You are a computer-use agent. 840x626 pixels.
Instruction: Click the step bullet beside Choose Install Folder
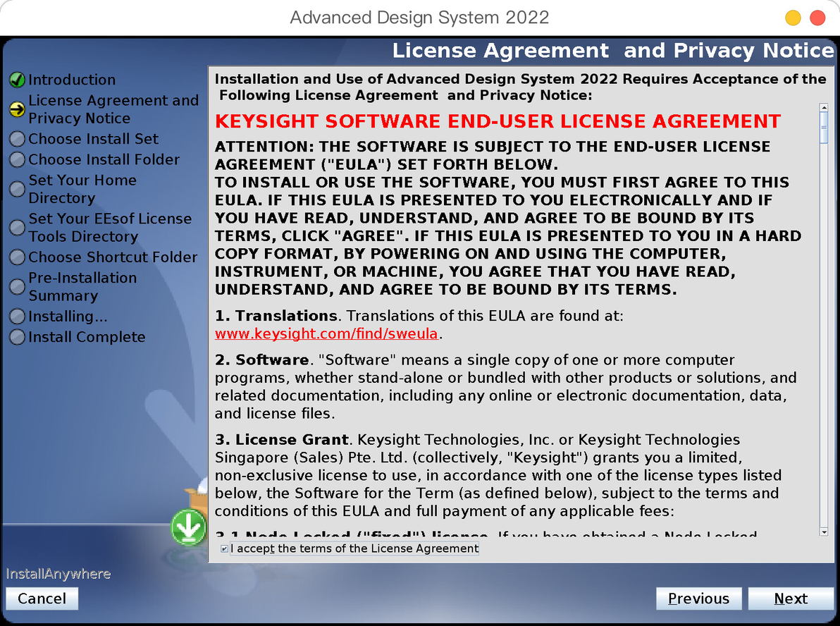[17, 160]
